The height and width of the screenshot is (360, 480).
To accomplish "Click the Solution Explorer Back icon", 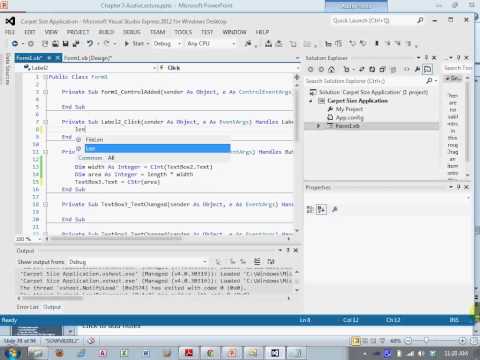I will coord(310,69).
